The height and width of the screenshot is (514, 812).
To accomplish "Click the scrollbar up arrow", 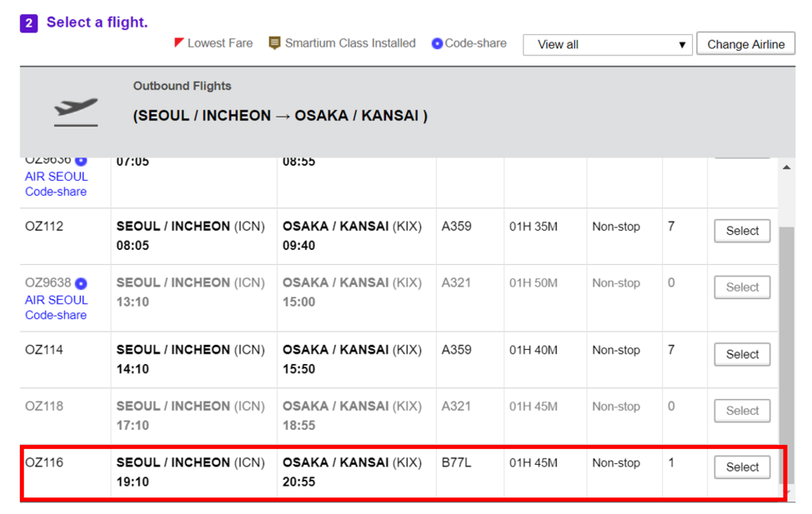I will pos(787,167).
